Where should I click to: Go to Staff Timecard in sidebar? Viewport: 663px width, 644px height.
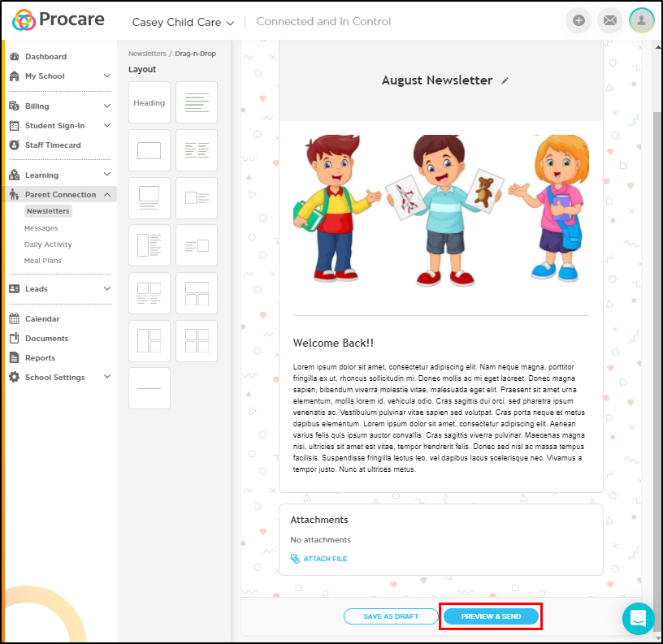[53, 145]
